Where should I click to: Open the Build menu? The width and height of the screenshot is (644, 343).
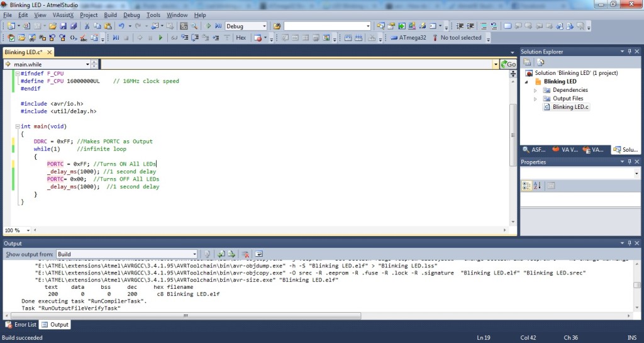point(110,14)
